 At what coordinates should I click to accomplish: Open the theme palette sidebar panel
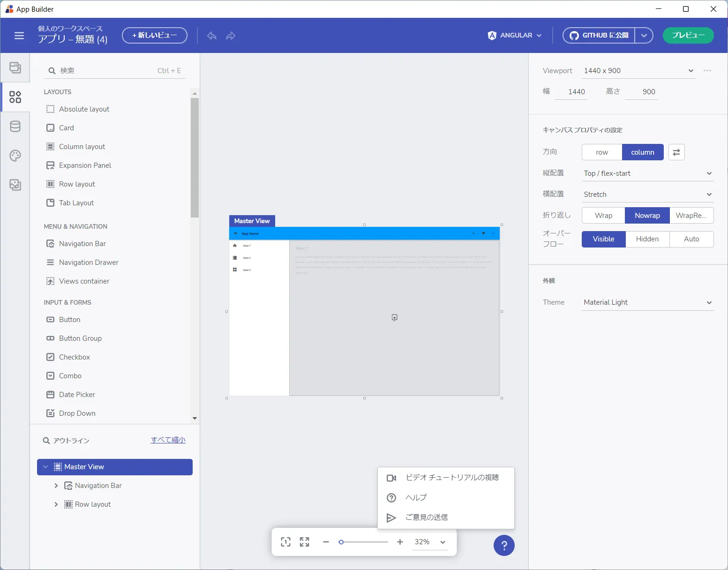tap(15, 156)
